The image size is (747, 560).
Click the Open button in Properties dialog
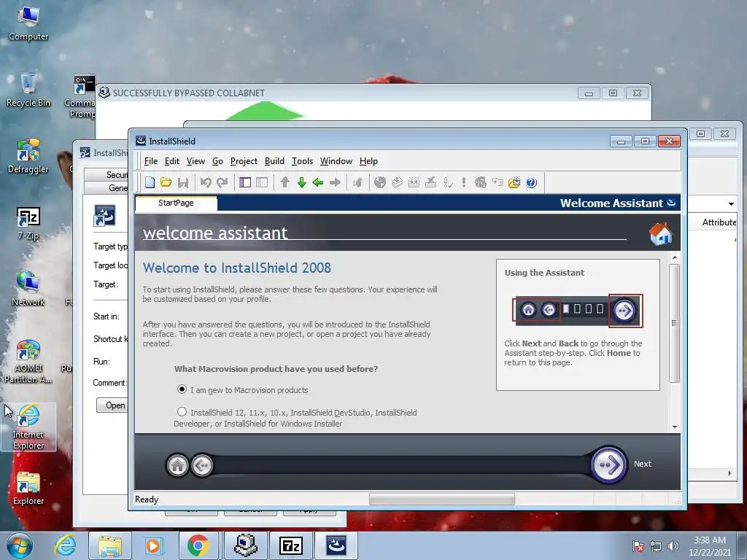(112, 405)
